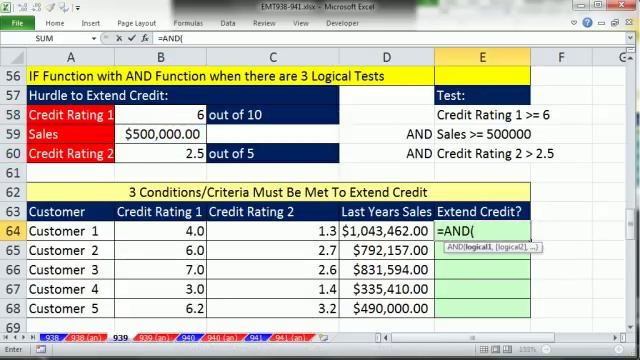Viewport: 640px width, 360px height.
Task: Click the macro record icon in status bar
Action: (41, 349)
